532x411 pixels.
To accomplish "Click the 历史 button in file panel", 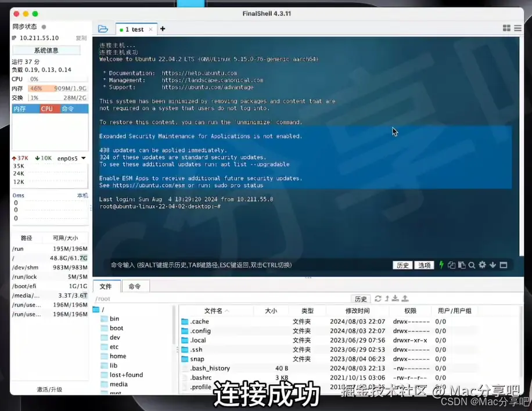I will click(360, 299).
